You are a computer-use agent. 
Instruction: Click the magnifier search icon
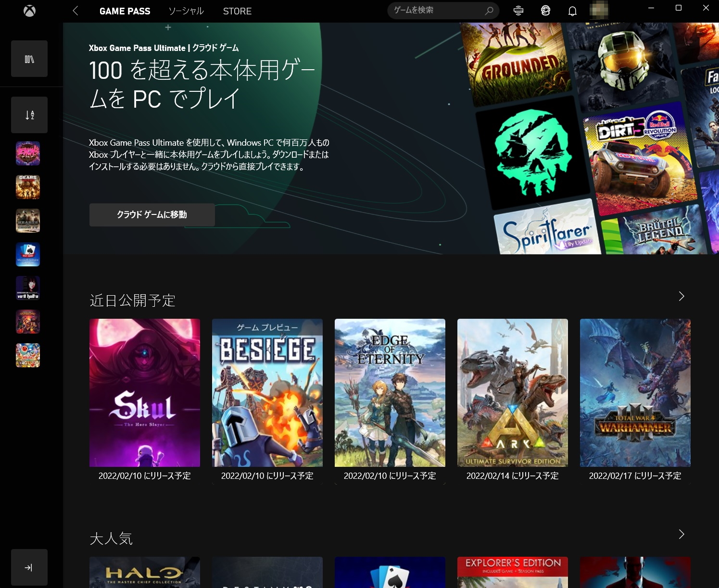pos(489,11)
